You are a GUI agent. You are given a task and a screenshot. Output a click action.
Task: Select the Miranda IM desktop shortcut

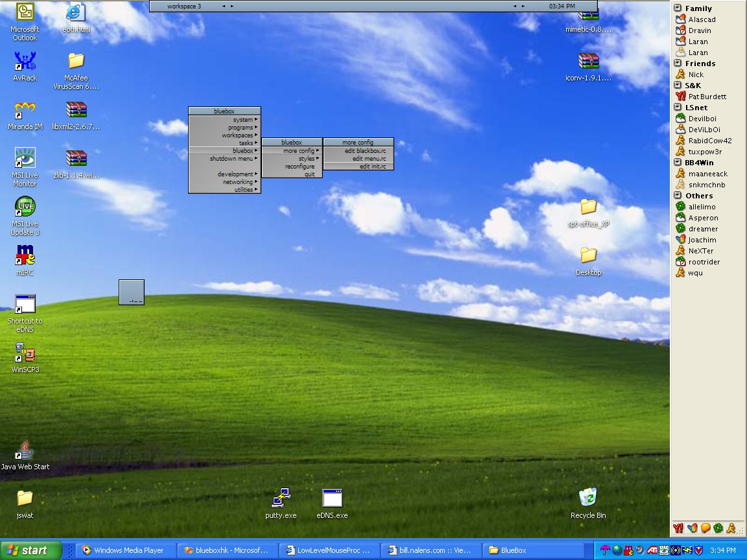tap(25, 115)
